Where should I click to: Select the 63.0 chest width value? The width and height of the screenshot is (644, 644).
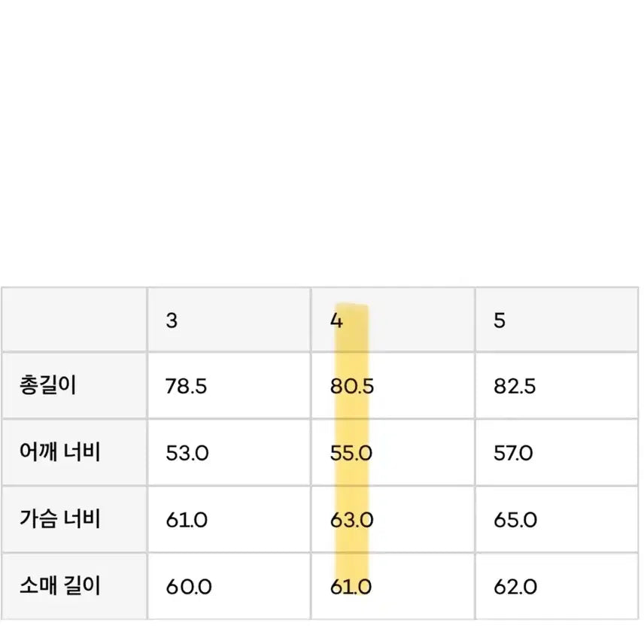tap(351, 520)
